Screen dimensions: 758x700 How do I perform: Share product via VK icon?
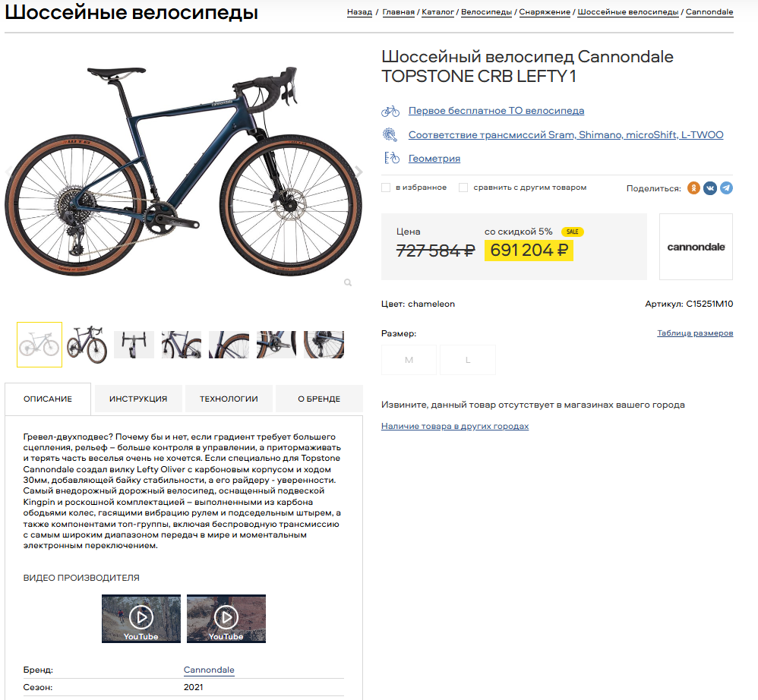point(710,188)
